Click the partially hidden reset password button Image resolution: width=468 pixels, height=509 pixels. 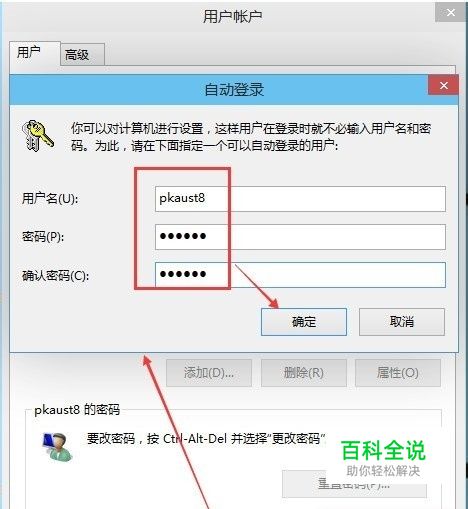[x=354, y=484]
